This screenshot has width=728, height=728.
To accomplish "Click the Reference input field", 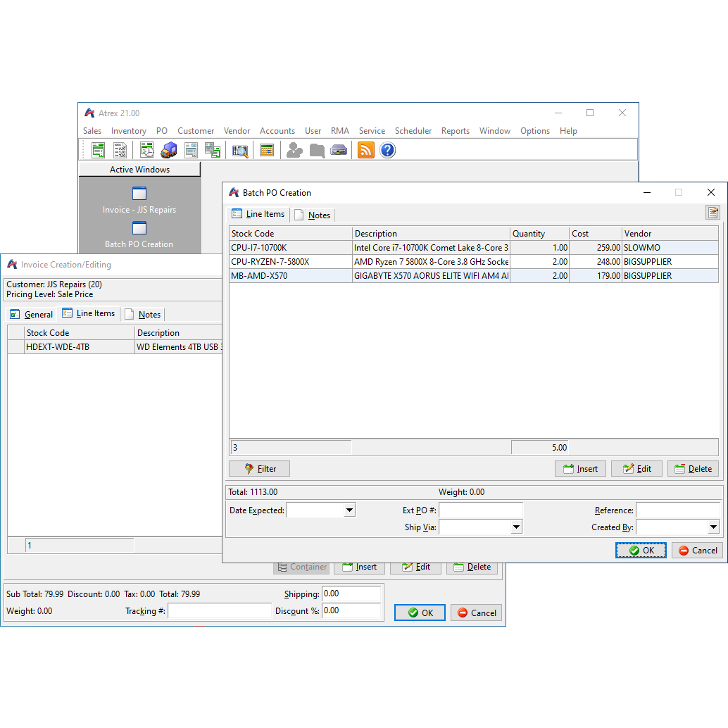I will 678,510.
